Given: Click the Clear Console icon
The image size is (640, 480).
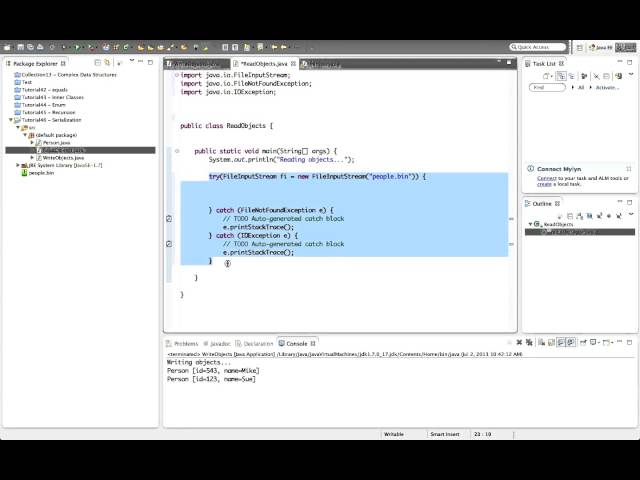Looking at the screenshot, I should coord(541,342).
